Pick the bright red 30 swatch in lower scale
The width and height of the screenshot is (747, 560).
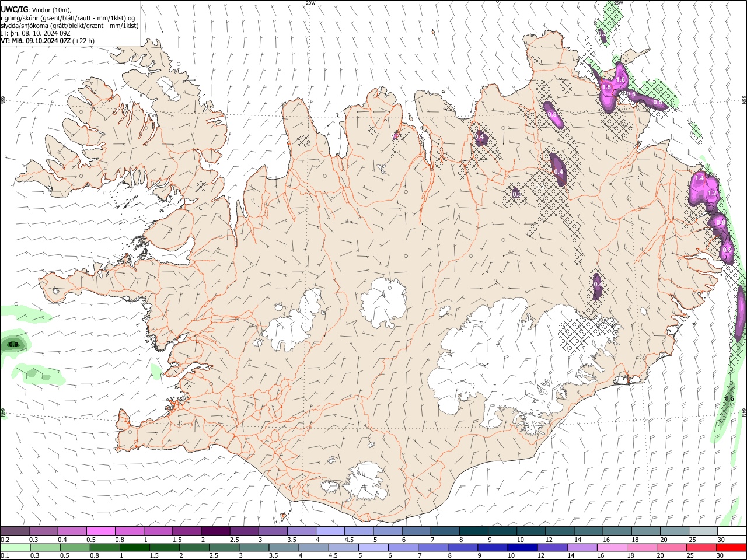click(731, 547)
